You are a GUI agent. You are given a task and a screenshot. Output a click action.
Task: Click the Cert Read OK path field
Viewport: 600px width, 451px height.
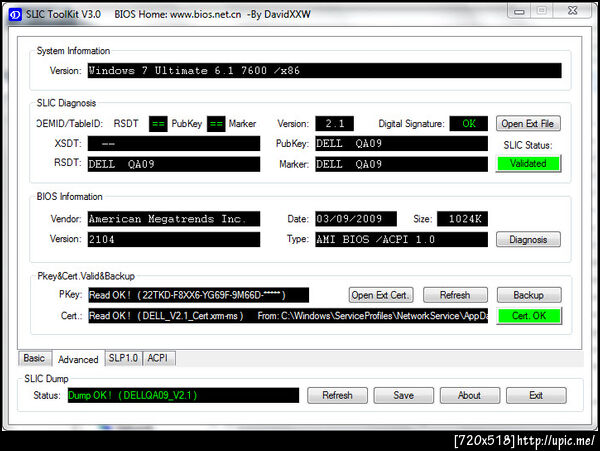tap(288, 316)
